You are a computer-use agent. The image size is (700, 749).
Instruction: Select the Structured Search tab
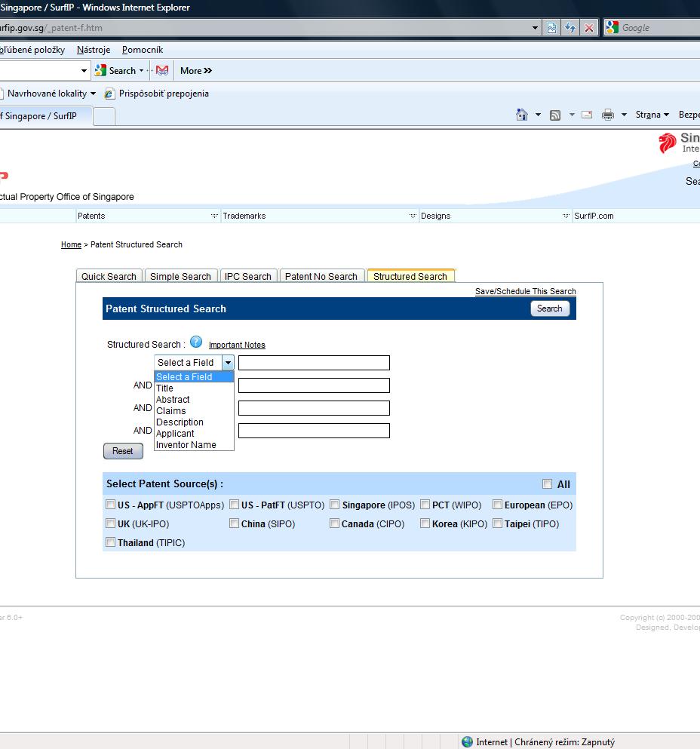point(410,276)
